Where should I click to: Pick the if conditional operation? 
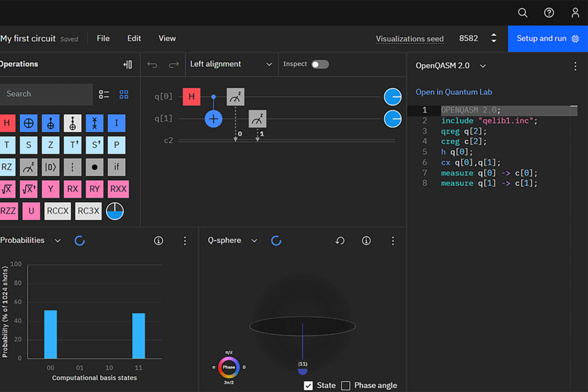[x=117, y=167]
